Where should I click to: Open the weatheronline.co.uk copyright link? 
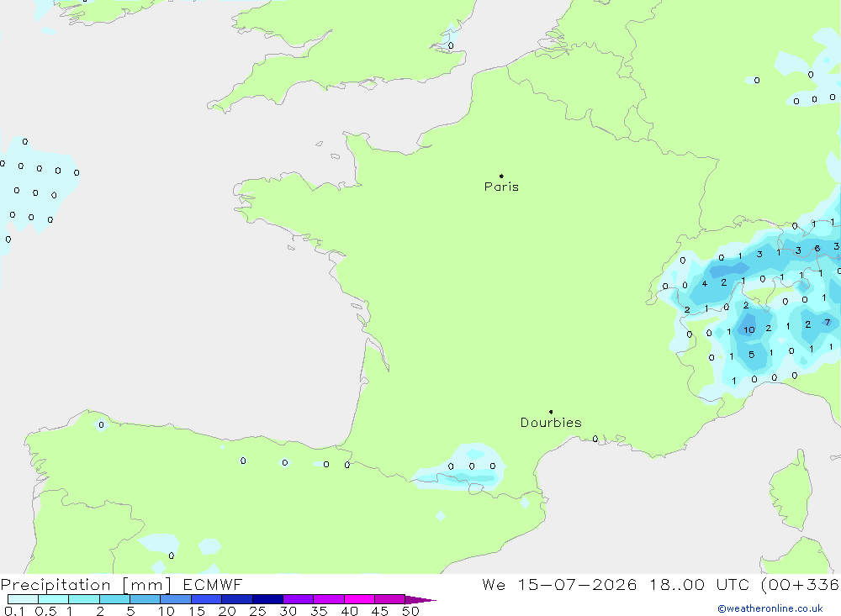pyautogui.click(x=770, y=608)
